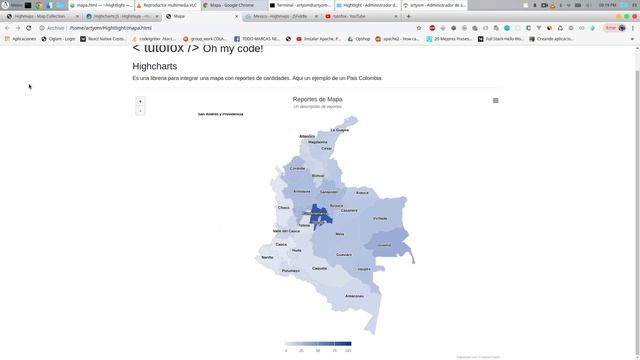Show more bookmarks with overflow chevron
The image size is (640, 360).
point(633,39)
